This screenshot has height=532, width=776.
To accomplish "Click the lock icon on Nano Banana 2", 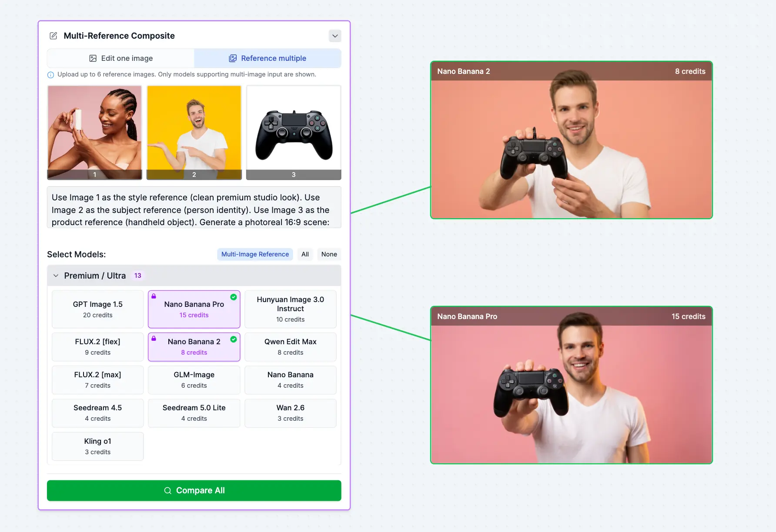I will 154,338.
